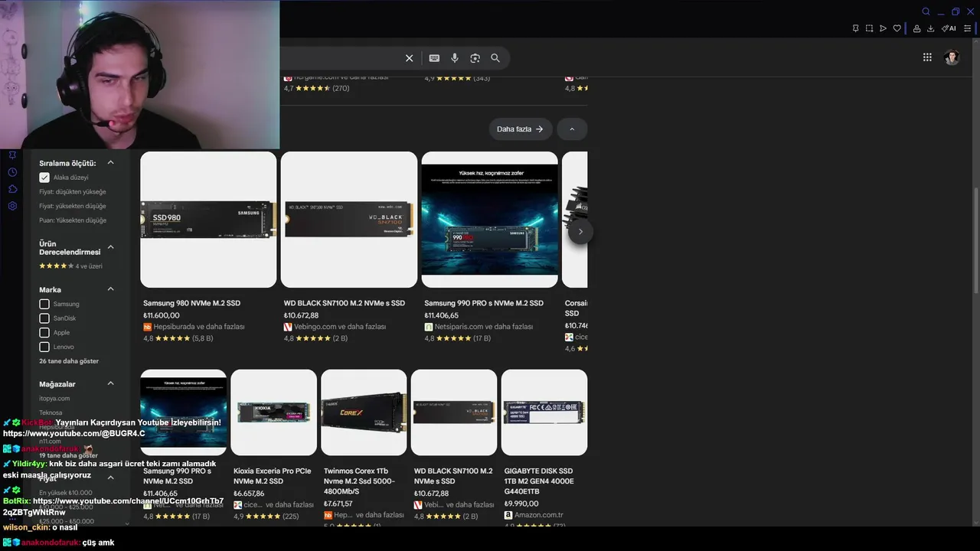980x551 pixels.
Task: Activate the snapshot selection tool icon
Action: [869, 28]
